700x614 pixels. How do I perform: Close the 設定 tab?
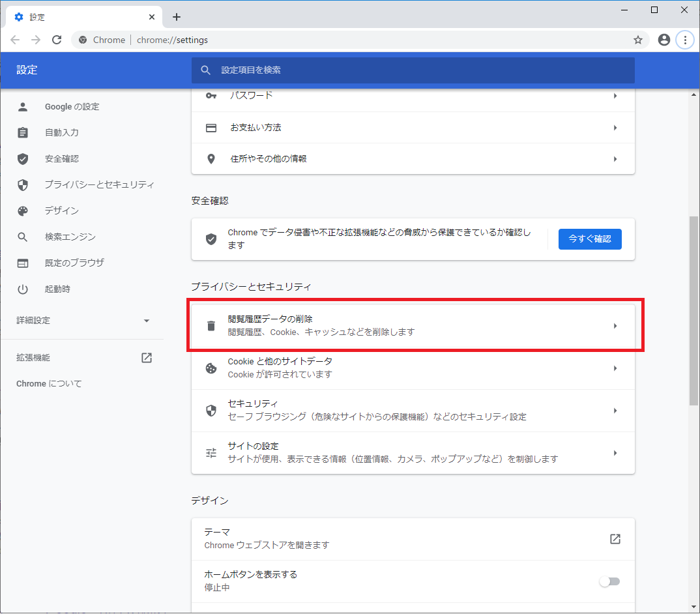(151, 17)
